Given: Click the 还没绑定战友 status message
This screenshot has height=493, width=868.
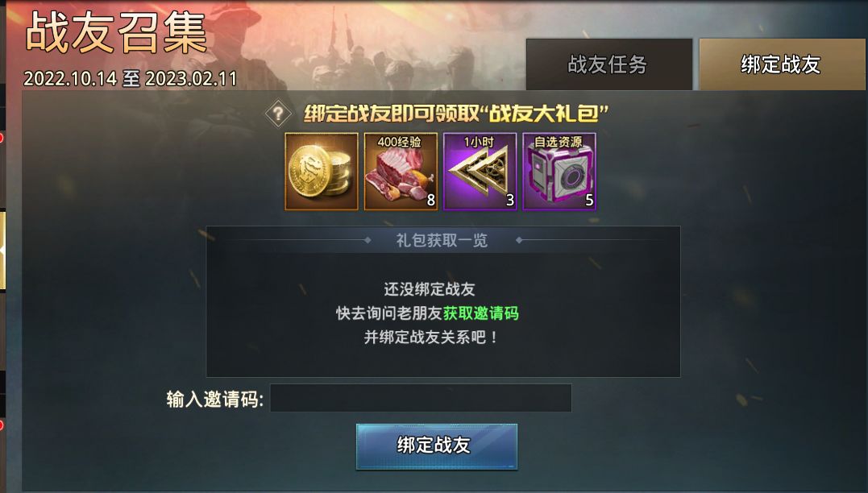Looking at the screenshot, I should pyautogui.click(x=430, y=289).
